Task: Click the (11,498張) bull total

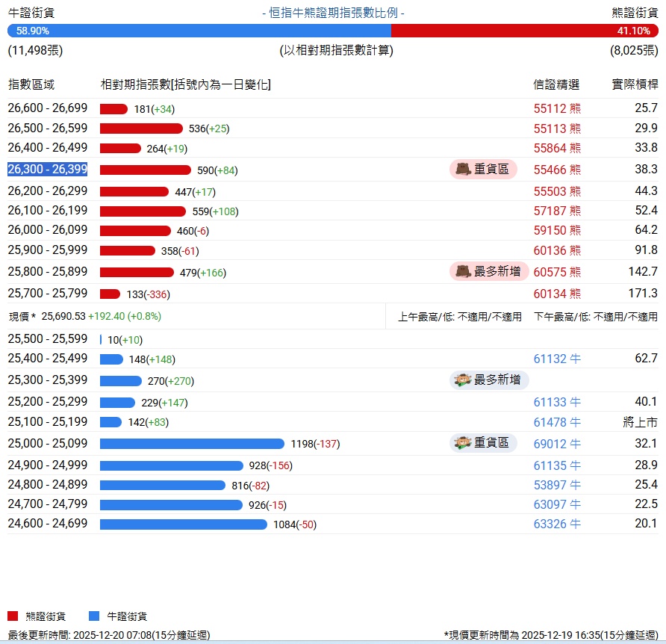Action: click(x=35, y=50)
